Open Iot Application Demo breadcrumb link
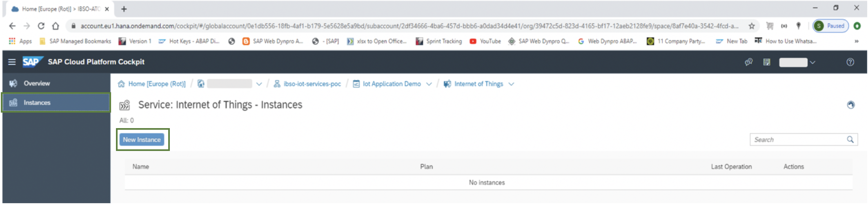This screenshot has width=868, height=204. coord(392,84)
